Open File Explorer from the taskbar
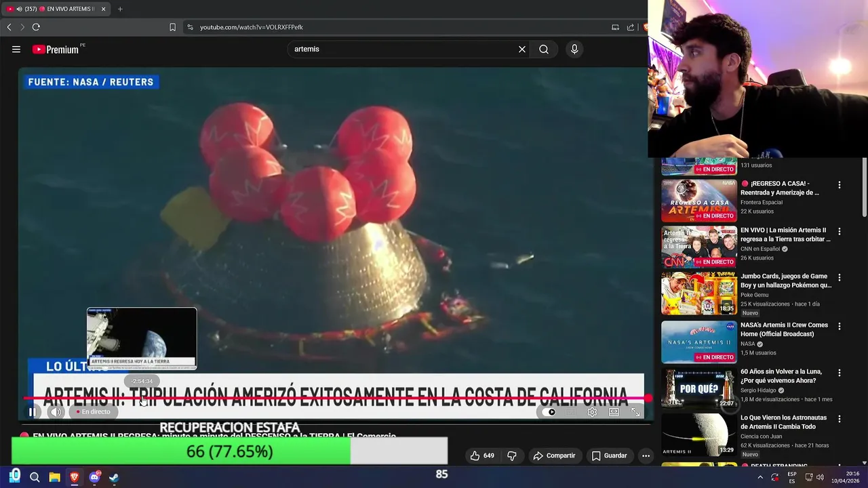This screenshot has height=488, width=868. pos(54,477)
